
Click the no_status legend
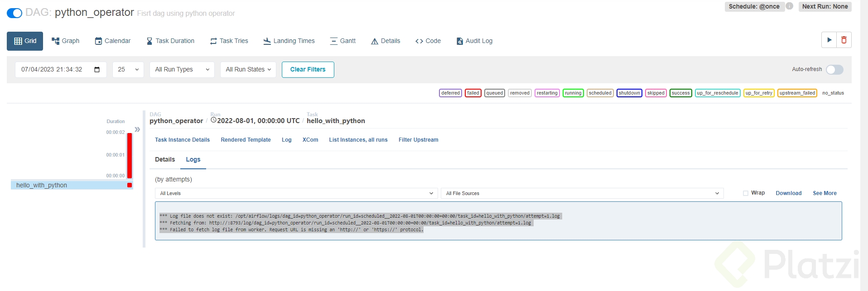(x=833, y=93)
